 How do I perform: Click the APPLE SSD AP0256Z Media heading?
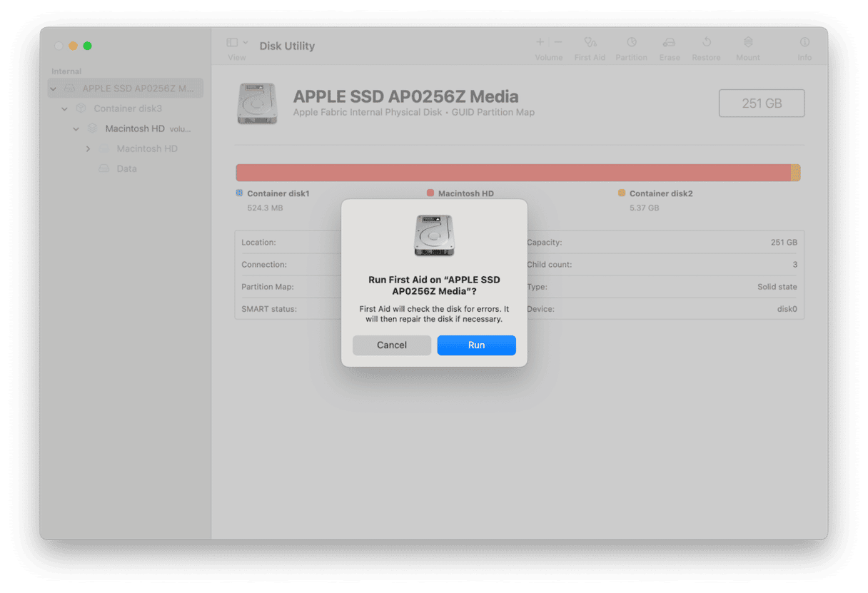click(406, 96)
